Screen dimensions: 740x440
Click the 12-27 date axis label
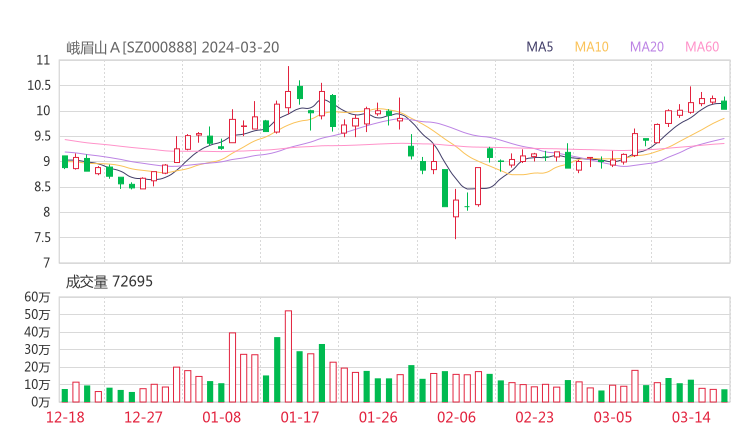point(143,417)
